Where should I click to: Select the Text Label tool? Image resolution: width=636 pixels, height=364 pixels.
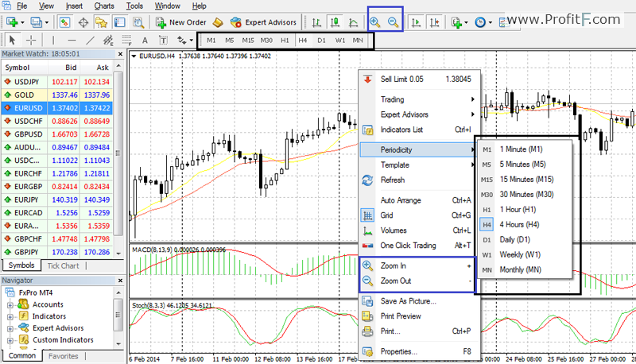point(163,40)
